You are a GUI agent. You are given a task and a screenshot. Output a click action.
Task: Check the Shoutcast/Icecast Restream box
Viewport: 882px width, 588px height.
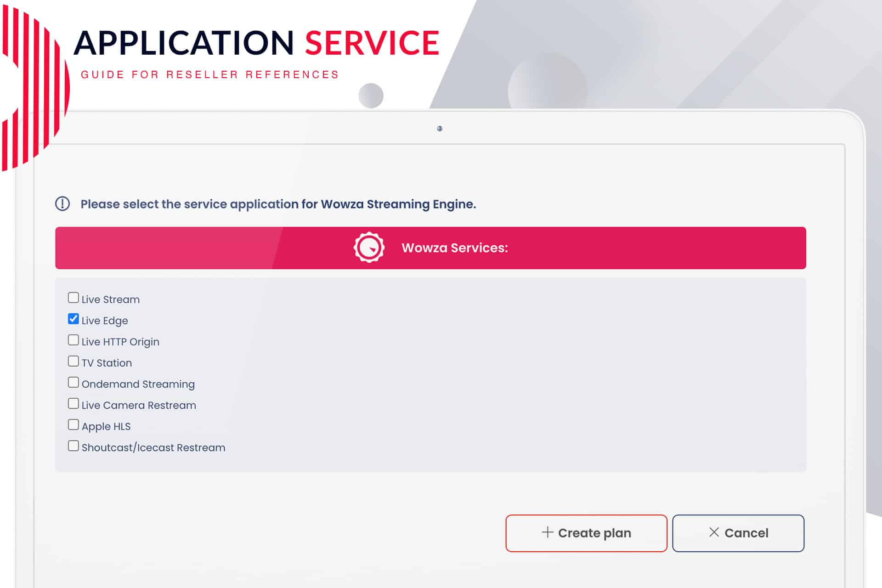pyautogui.click(x=73, y=446)
